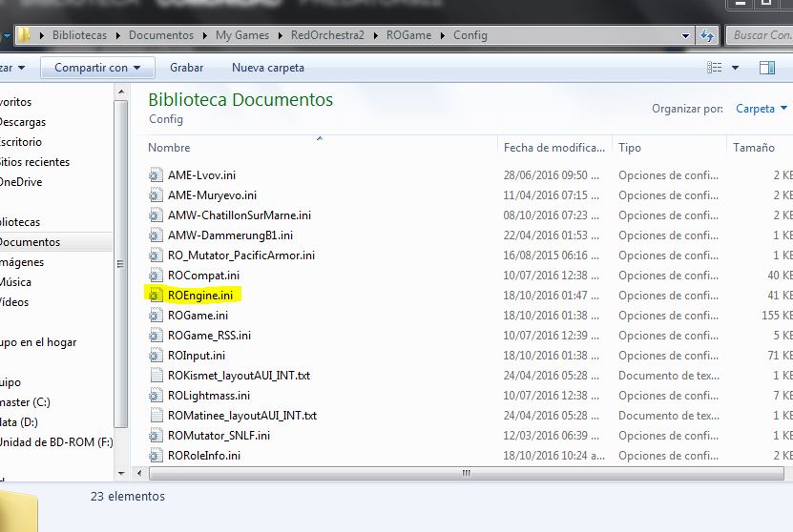Open the view options dropdown arrow
The height and width of the screenshot is (532, 793).
tap(735, 68)
